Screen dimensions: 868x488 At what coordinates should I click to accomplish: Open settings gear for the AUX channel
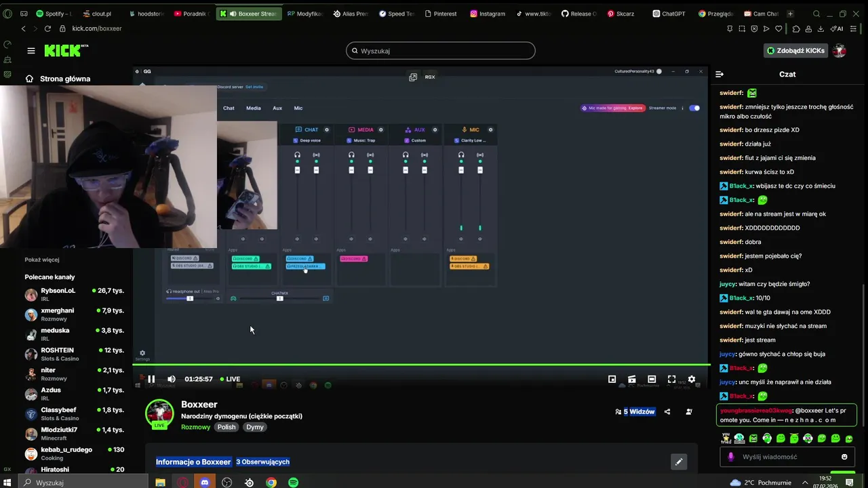tap(435, 129)
